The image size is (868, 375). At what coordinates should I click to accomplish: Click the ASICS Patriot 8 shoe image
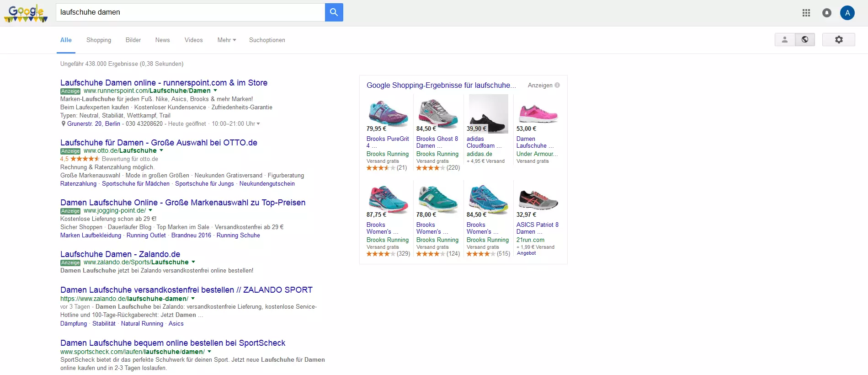pyautogui.click(x=538, y=200)
